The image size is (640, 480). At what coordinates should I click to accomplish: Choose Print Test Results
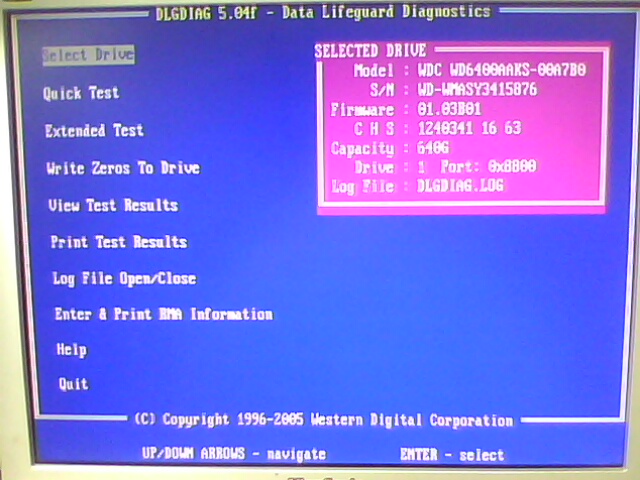(119, 242)
